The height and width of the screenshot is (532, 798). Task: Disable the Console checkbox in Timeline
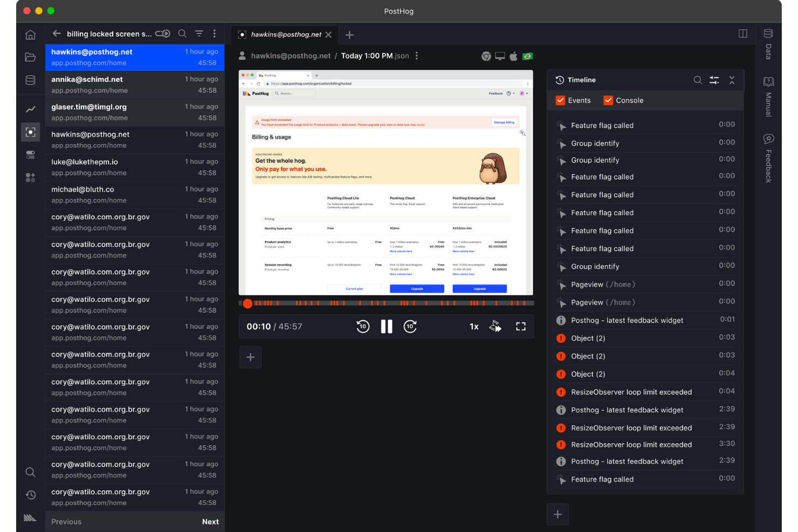(608, 100)
